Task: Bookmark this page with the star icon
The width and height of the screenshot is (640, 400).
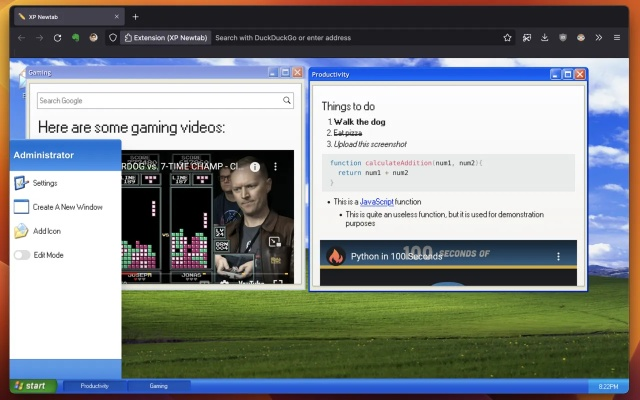Action: coord(508,38)
